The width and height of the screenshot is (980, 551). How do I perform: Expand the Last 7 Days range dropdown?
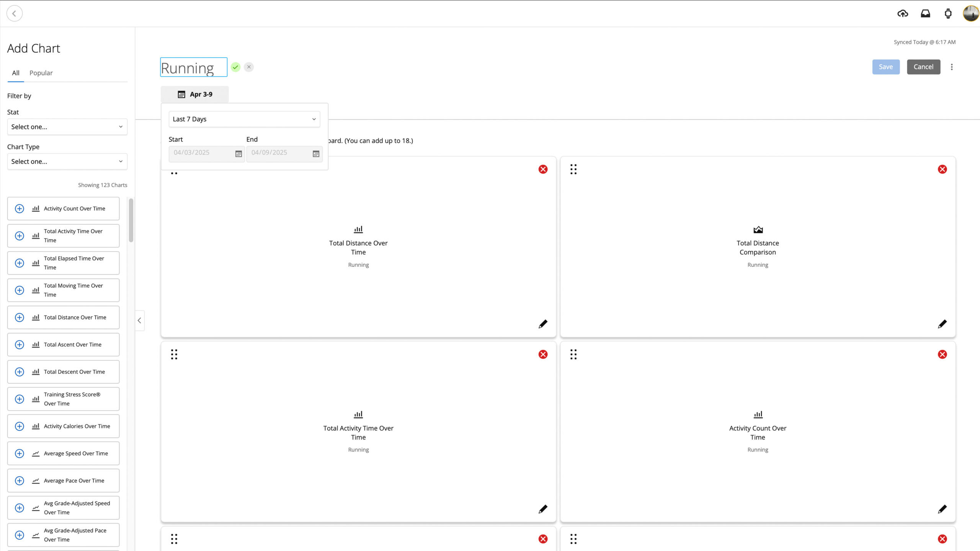point(244,119)
